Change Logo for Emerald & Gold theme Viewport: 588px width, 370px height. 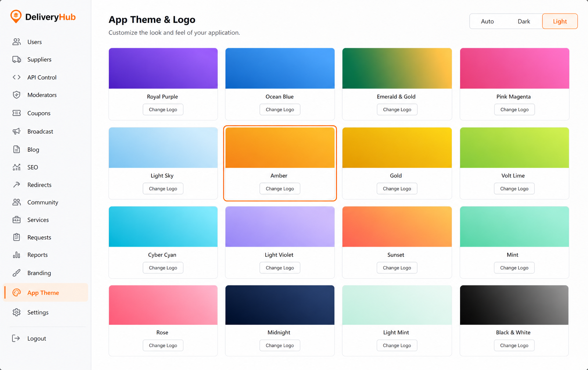397,109
